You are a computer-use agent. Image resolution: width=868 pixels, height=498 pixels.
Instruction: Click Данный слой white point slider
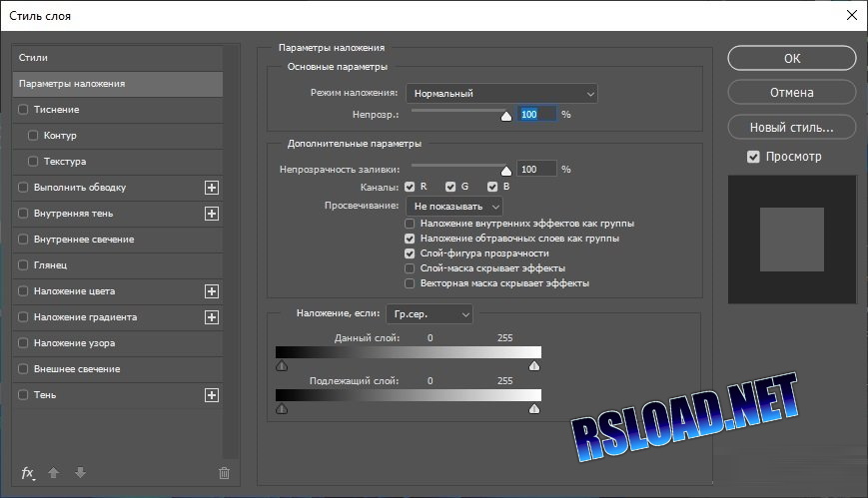pos(534,365)
